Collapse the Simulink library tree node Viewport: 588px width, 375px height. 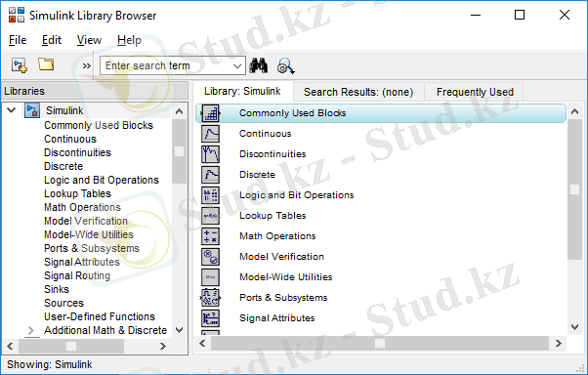click(x=12, y=110)
